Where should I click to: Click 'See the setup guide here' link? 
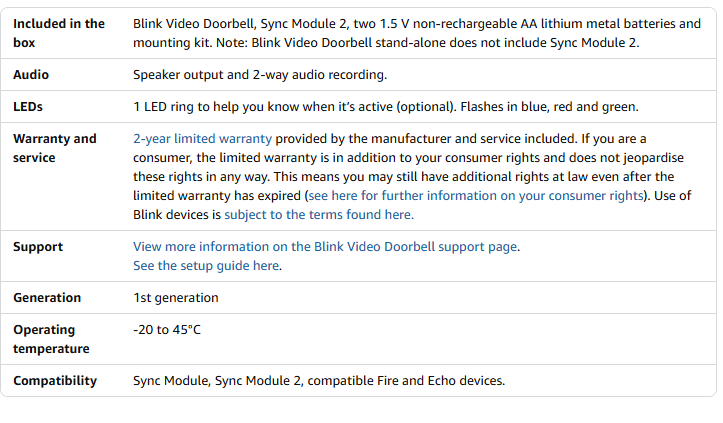click(207, 266)
